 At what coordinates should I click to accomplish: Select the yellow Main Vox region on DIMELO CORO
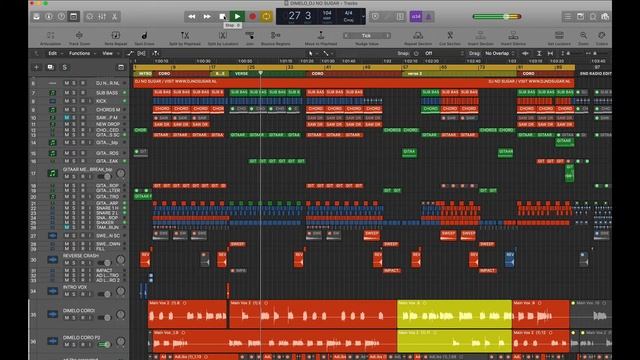[454, 314]
